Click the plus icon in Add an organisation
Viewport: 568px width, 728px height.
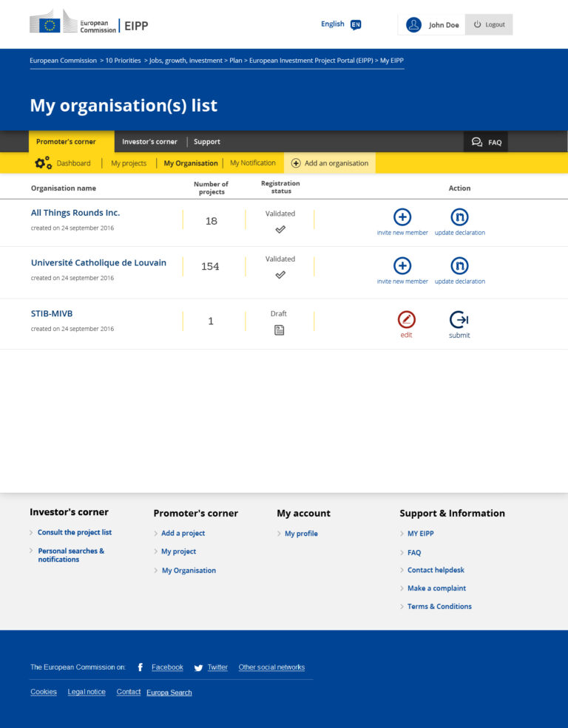click(296, 163)
